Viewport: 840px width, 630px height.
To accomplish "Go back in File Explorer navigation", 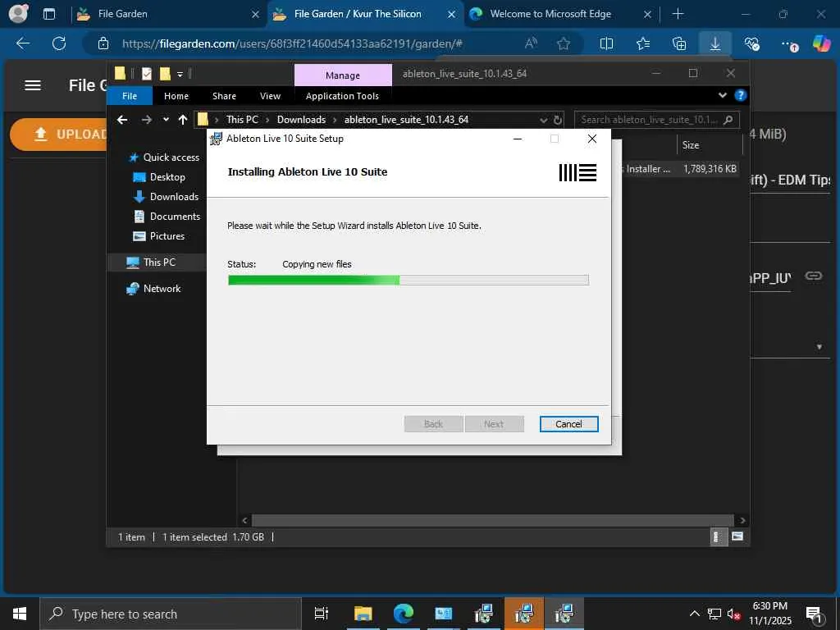I will pyautogui.click(x=123, y=120).
